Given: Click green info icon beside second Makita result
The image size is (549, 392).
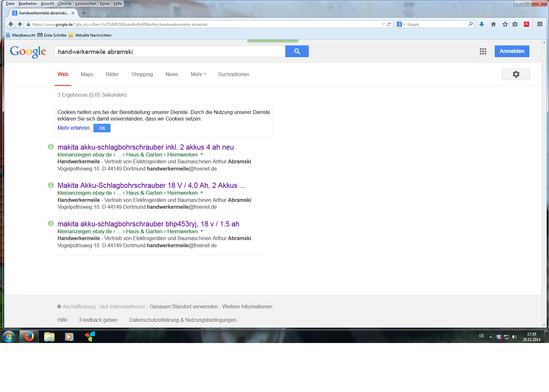Looking at the screenshot, I should pyautogui.click(x=51, y=185).
